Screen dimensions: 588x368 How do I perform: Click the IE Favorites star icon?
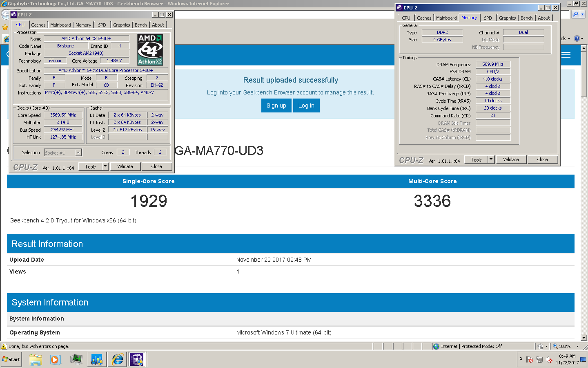(5, 27)
